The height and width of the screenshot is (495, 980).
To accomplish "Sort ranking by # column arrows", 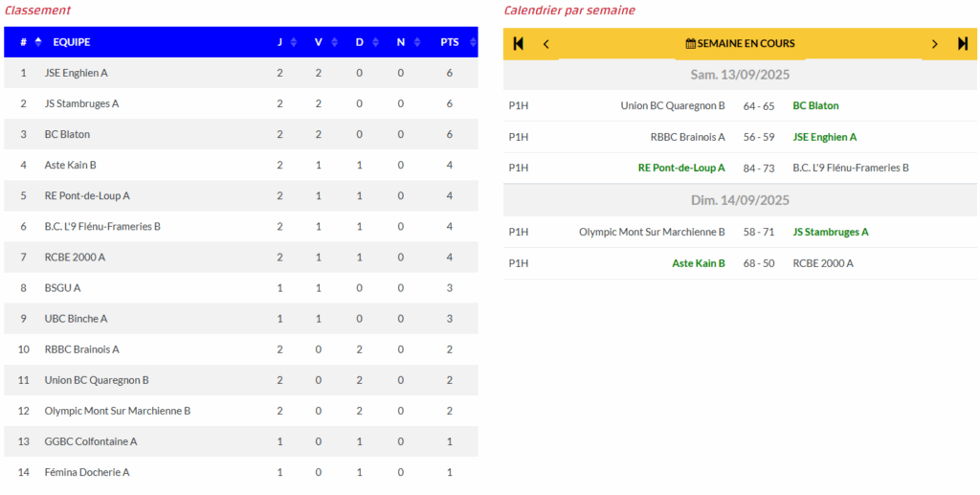I will point(38,42).
